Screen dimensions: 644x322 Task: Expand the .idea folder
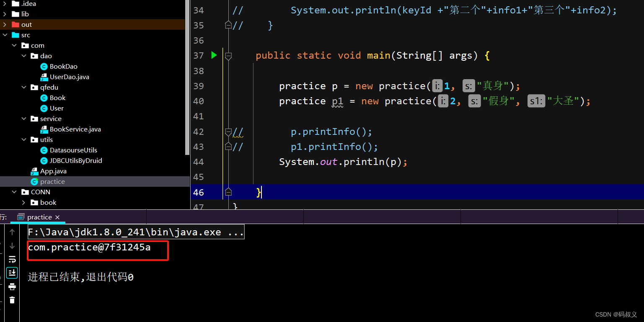pyautogui.click(x=5, y=4)
